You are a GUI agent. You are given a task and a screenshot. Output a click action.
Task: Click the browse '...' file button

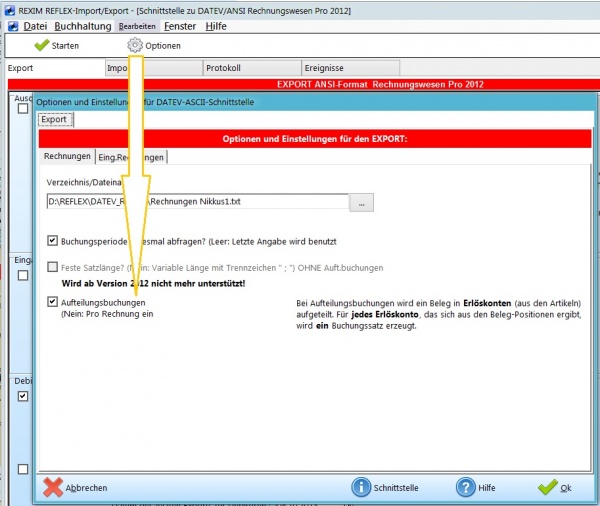click(x=362, y=202)
